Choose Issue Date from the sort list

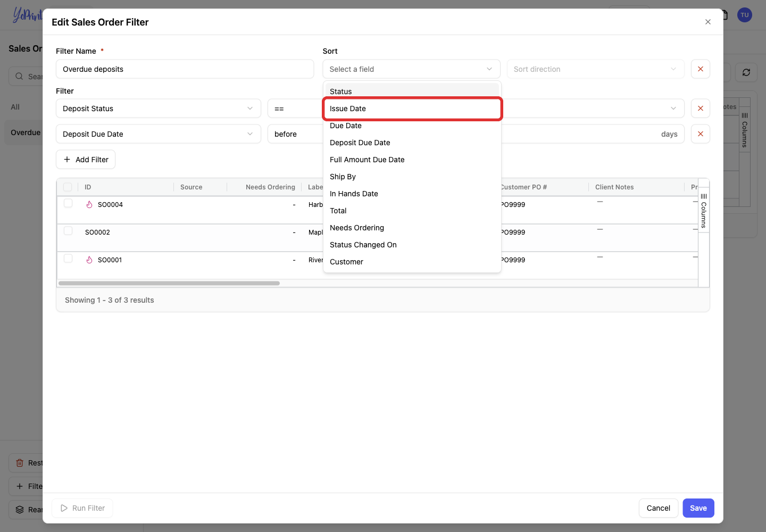412,109
